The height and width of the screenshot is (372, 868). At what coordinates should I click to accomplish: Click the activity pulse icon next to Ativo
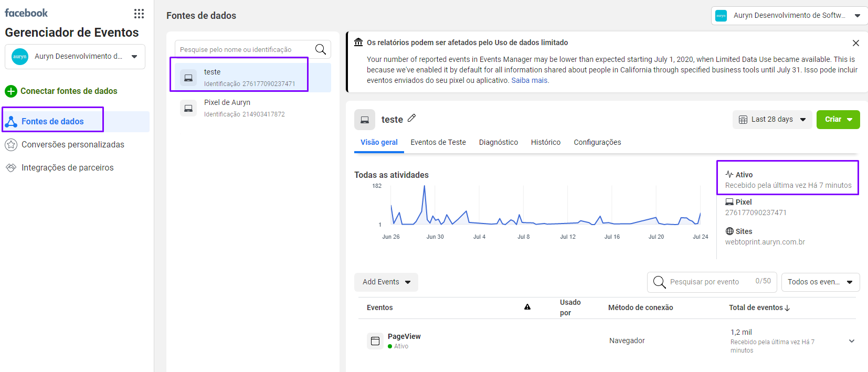tap(729, 175)
